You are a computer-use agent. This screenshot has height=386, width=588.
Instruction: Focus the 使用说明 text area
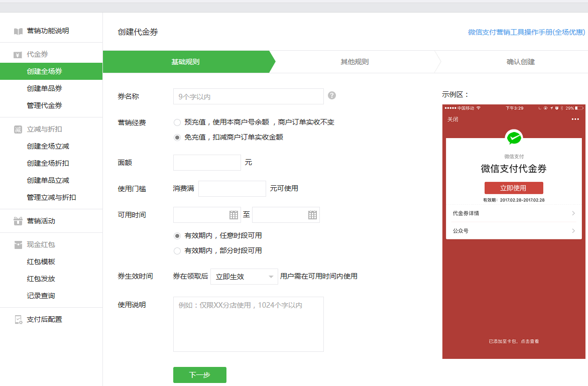(x=249, y=324)
